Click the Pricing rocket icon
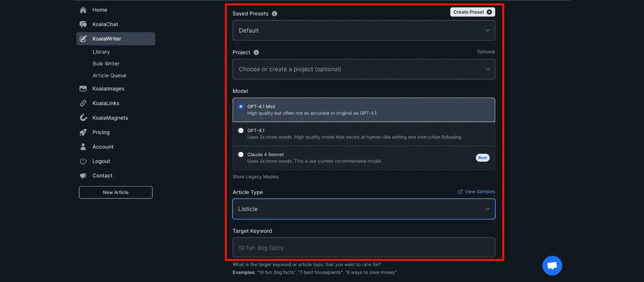The height and width of the screenshot is (282, 644). point(83,132)
